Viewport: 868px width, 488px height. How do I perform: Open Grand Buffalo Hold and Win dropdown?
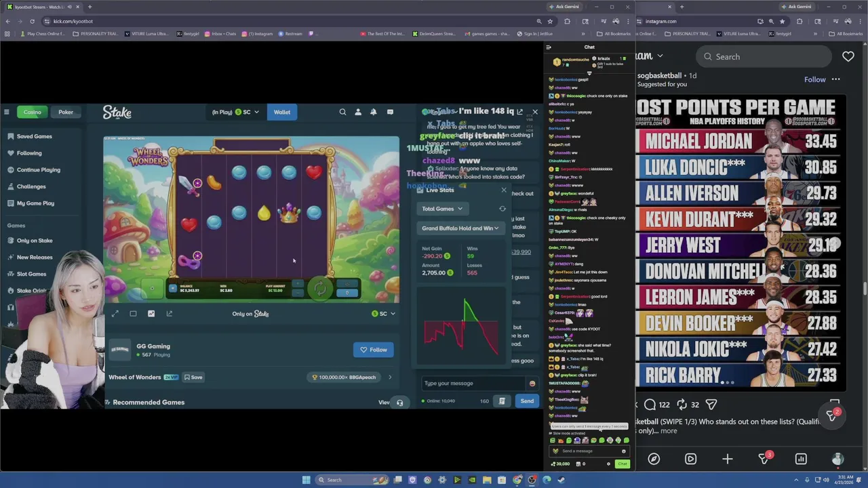coord(460,228)
